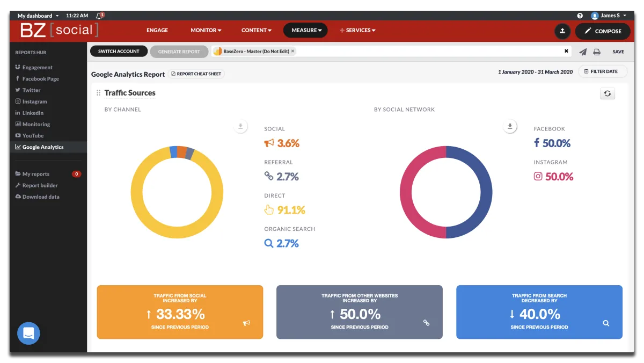Expand the Monitor menu

206,31
